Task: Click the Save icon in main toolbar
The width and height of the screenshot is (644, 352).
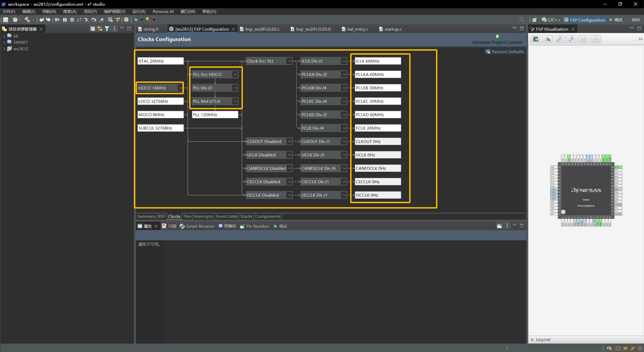Action: point(6,20)
